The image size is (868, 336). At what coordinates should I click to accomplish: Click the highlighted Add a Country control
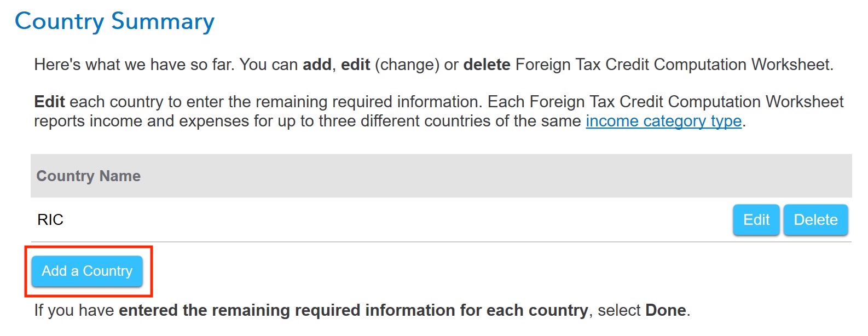pyautogui.click(x=88, y=271)
